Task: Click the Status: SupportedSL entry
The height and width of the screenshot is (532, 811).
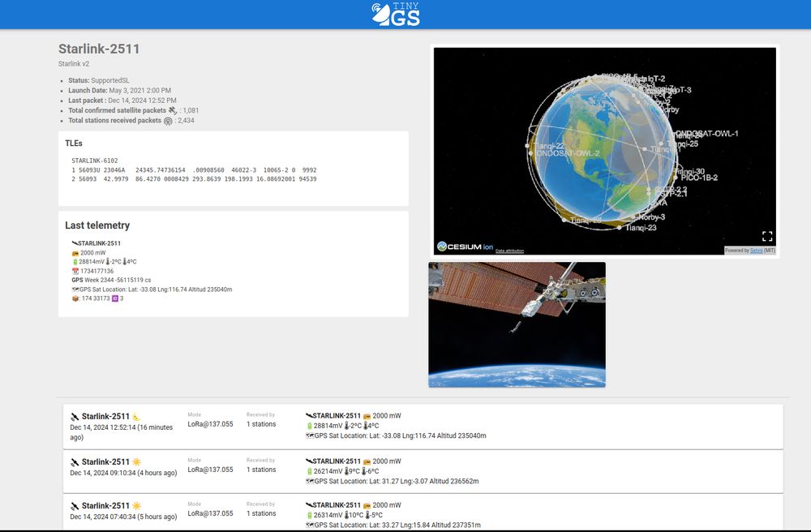Action: (x=99, y=80)
